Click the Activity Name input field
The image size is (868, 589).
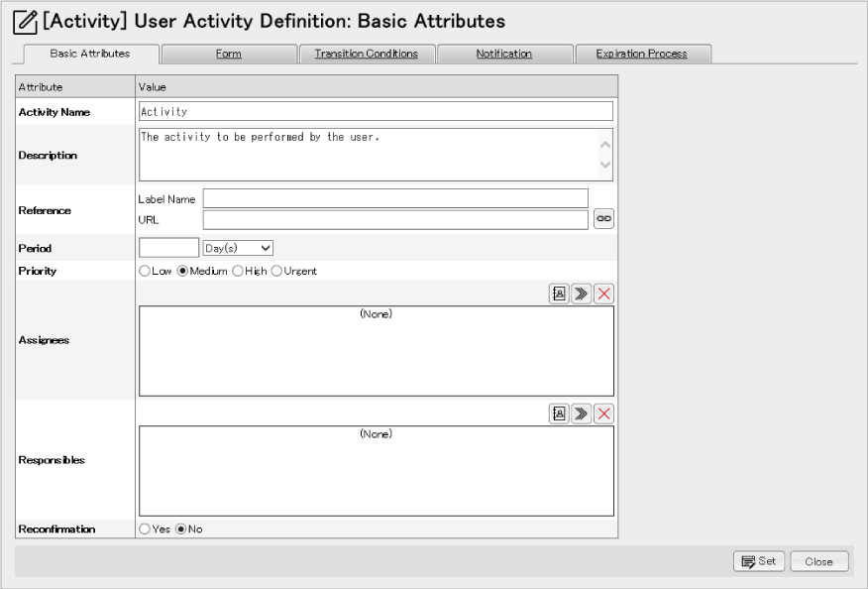376,111
